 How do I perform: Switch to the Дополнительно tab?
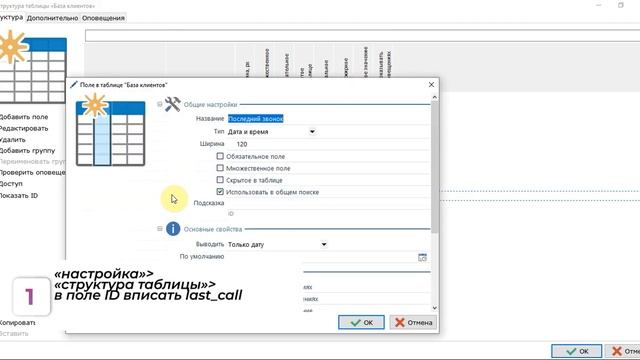coord(52,18)
